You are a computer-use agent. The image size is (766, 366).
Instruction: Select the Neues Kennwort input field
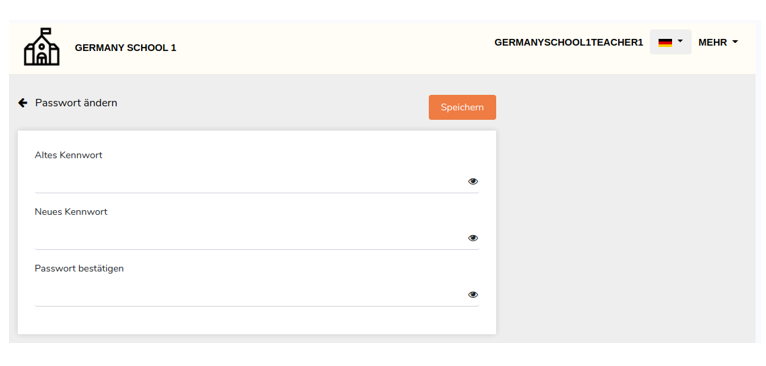[x=250, y=238]
